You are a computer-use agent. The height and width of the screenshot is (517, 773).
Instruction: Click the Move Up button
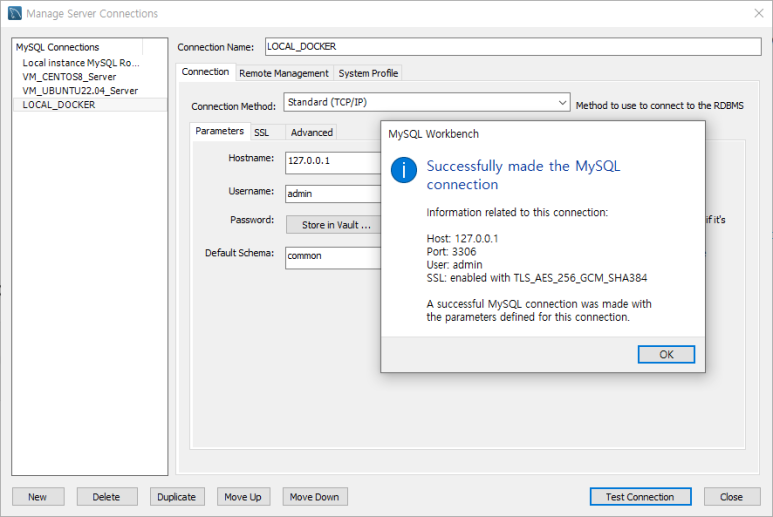click(243, 497)
